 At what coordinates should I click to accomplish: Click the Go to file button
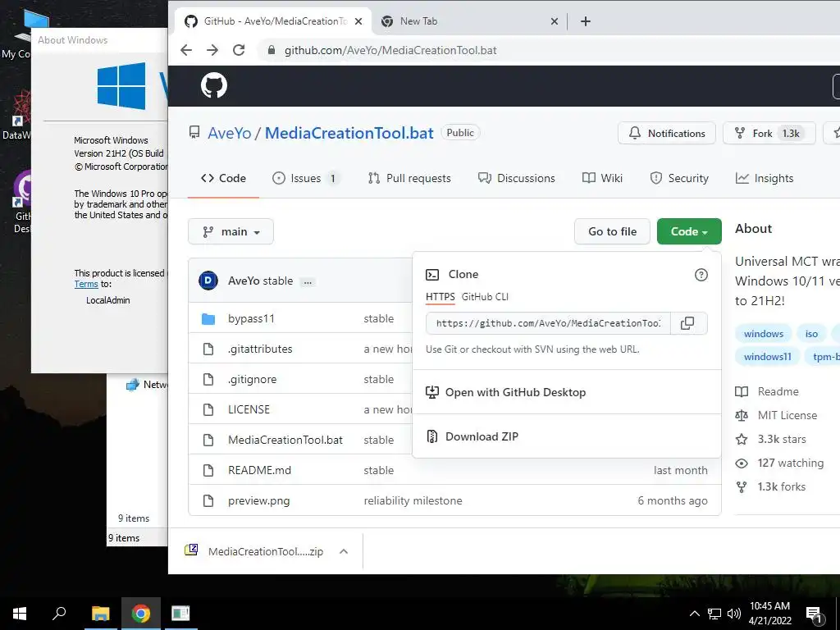click(x=612, y=231)
